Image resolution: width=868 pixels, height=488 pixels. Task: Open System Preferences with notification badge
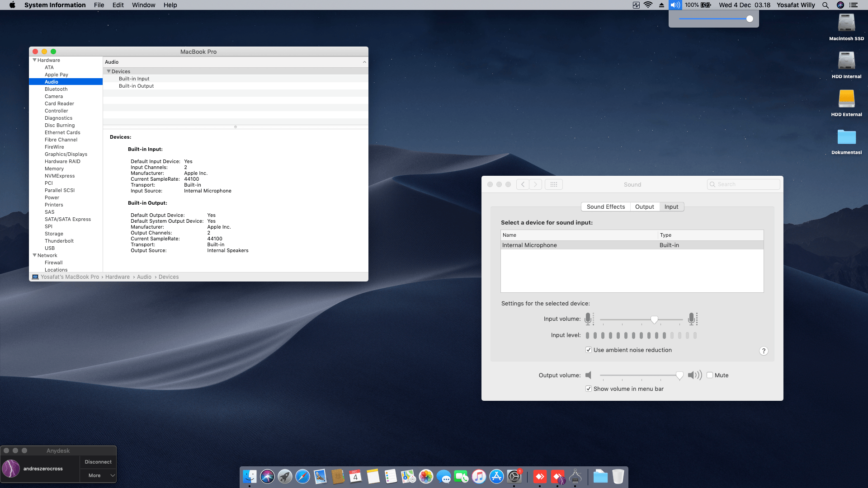pos(514,477)
